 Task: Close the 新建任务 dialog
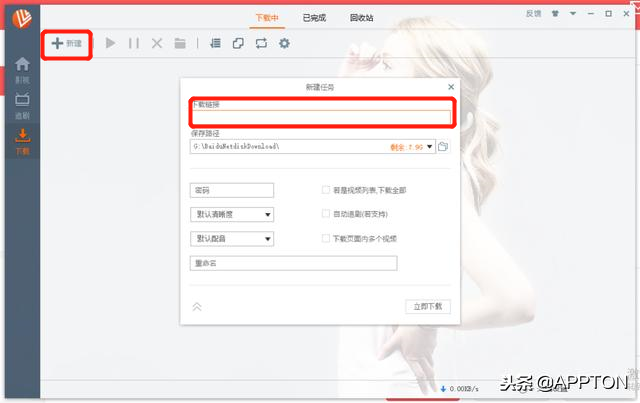(x=451, y=87)
